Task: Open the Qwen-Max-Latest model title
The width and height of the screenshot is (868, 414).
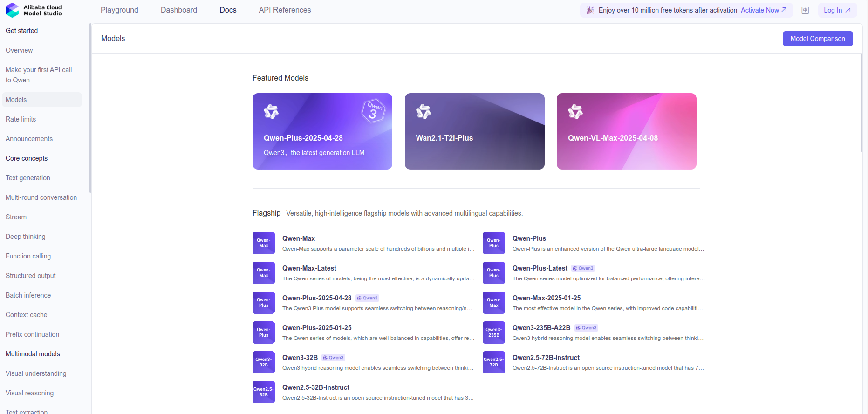Action: (309, 268)
